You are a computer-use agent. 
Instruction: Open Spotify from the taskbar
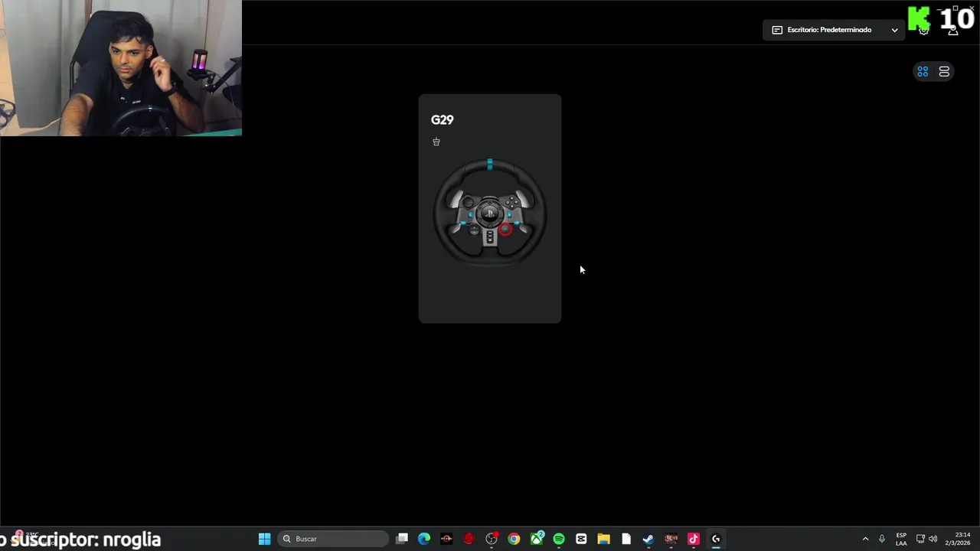559,539
